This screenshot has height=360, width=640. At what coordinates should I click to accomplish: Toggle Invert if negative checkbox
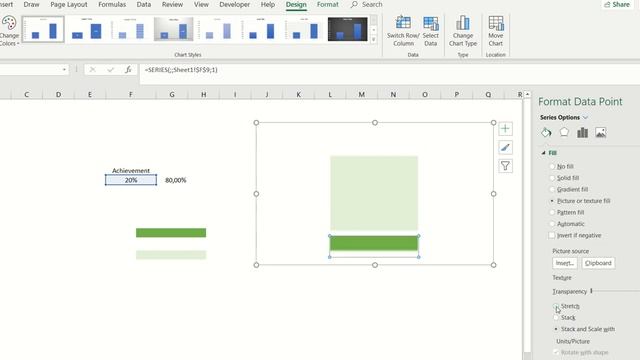(x=552, y=236)
